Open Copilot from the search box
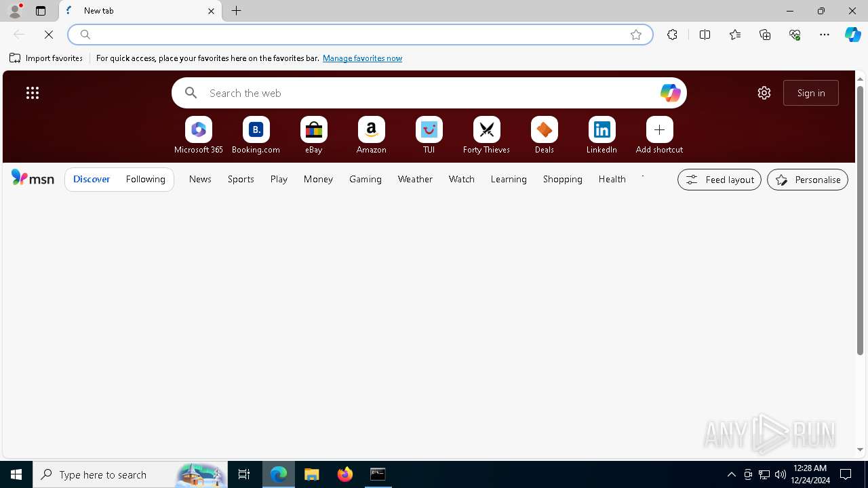The width and height of the screenshot is (868, 488). coord(670,93)
